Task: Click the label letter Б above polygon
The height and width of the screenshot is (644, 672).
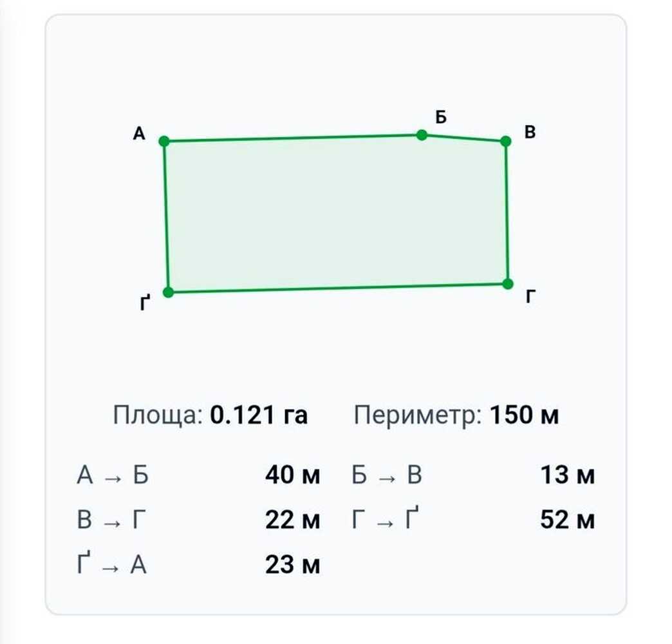Action: pos(441,117)
